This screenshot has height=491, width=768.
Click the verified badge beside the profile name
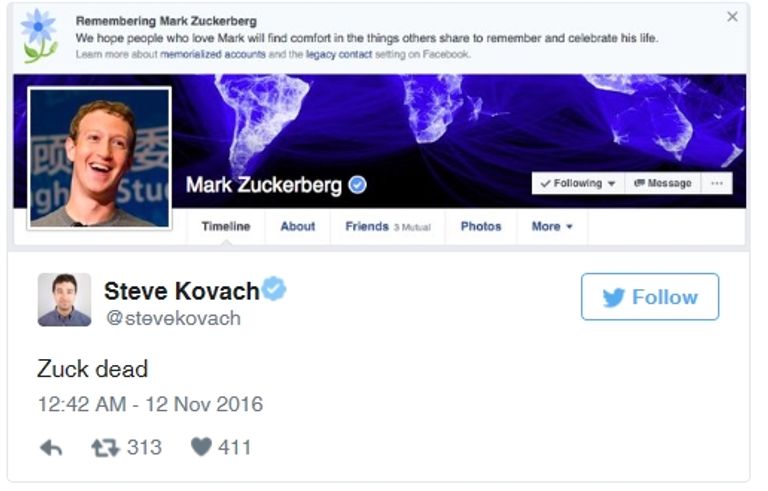click(357, 185)
